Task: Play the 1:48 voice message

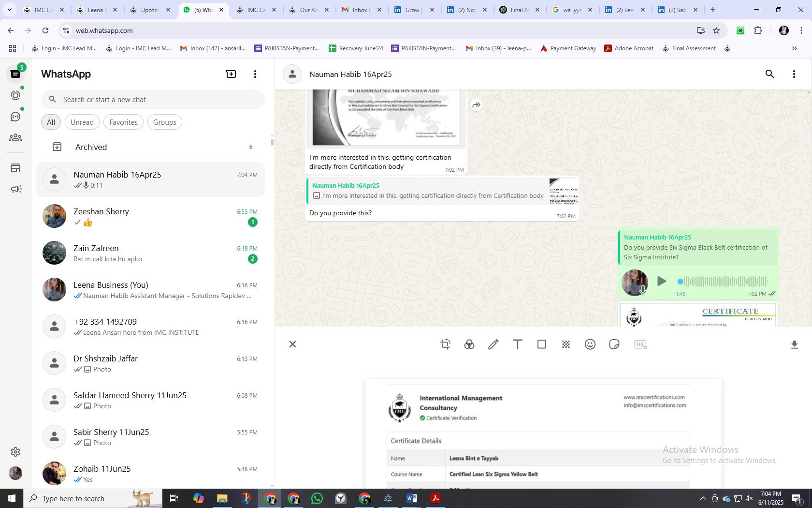Action: click(662, 281)
